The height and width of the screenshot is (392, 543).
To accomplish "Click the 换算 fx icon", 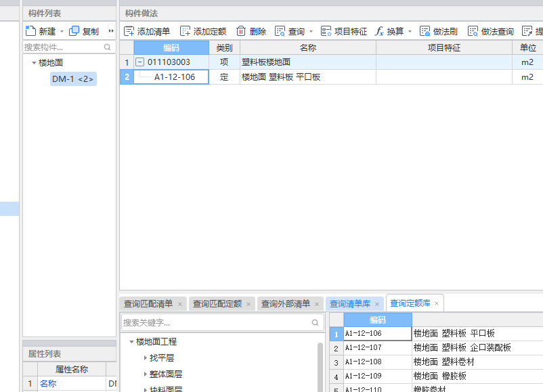I will (x=379, y=31).
